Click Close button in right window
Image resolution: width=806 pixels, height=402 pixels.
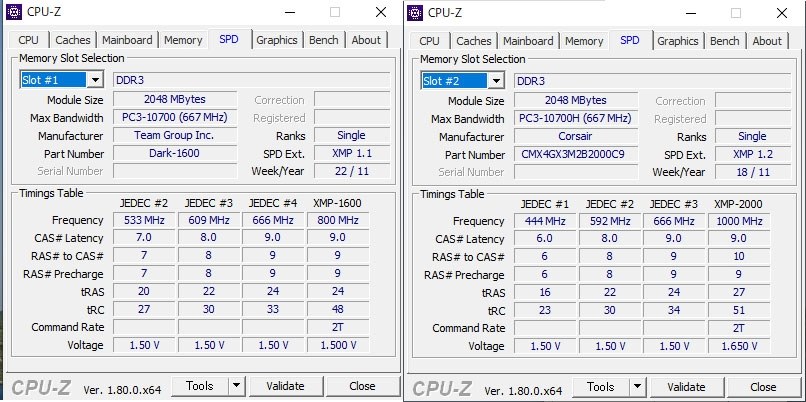pyautogui.click(x=763, y=387)
